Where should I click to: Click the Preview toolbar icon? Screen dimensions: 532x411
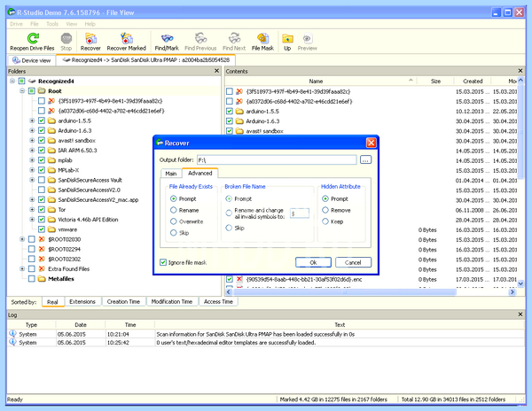pos(308,38)
